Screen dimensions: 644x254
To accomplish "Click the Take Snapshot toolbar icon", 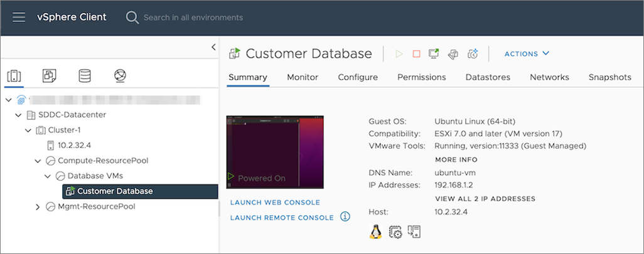I will [x=473, y=54].
